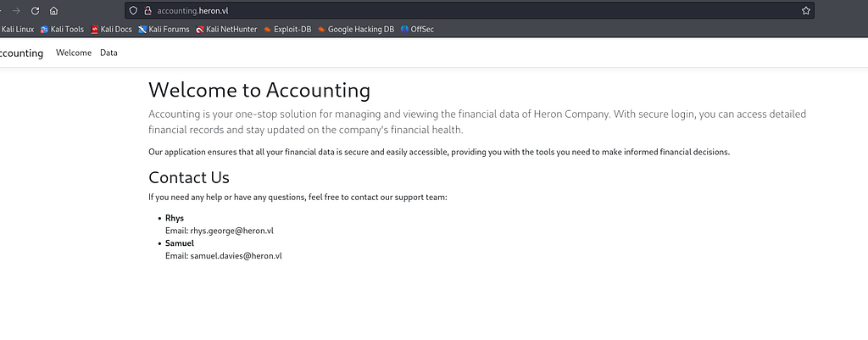Open Google Hacking DB bookmark
Screen dimensions: 868x340
tap(356, 30)
